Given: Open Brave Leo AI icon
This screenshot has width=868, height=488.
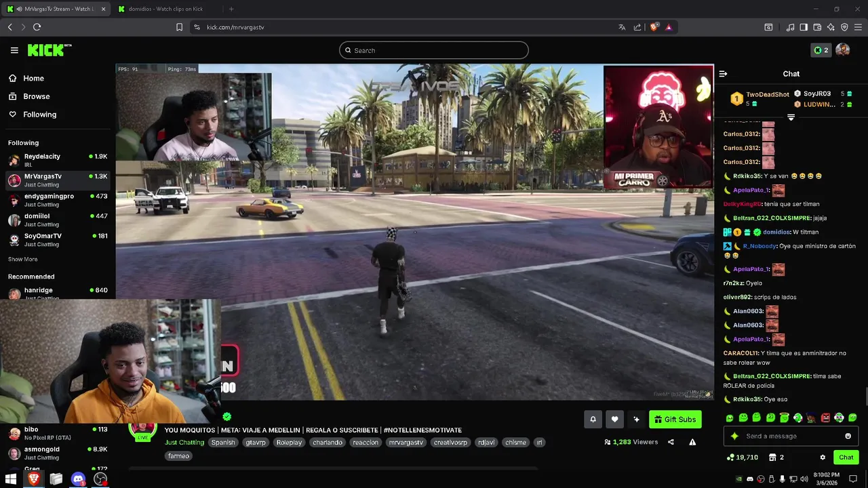Looking at the screenshot, I should coord(831,27).
